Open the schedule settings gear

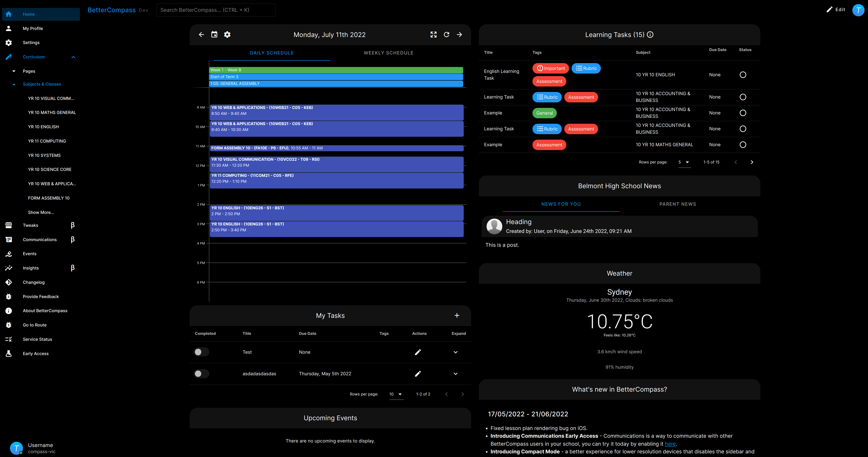coord(227,34)
